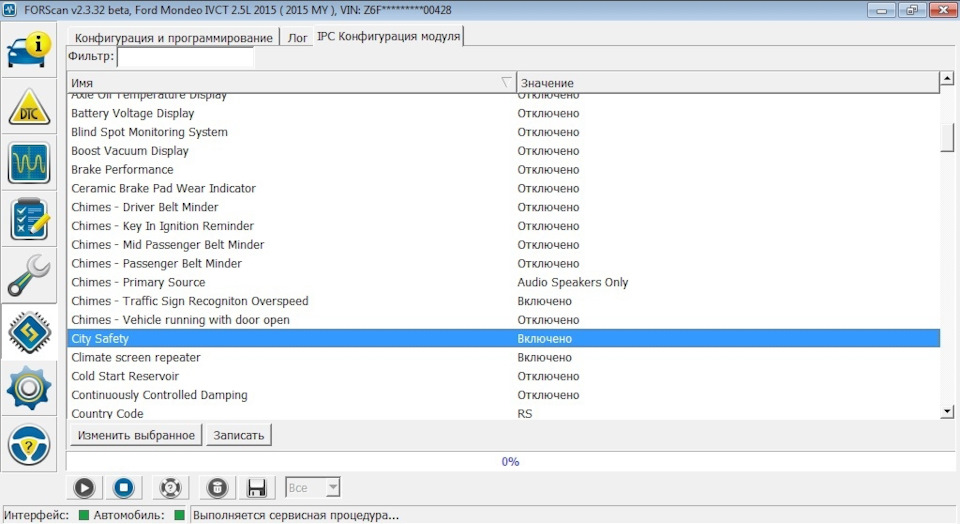
Task: Select the Climate screen repeater row
Action: point(503,357)
